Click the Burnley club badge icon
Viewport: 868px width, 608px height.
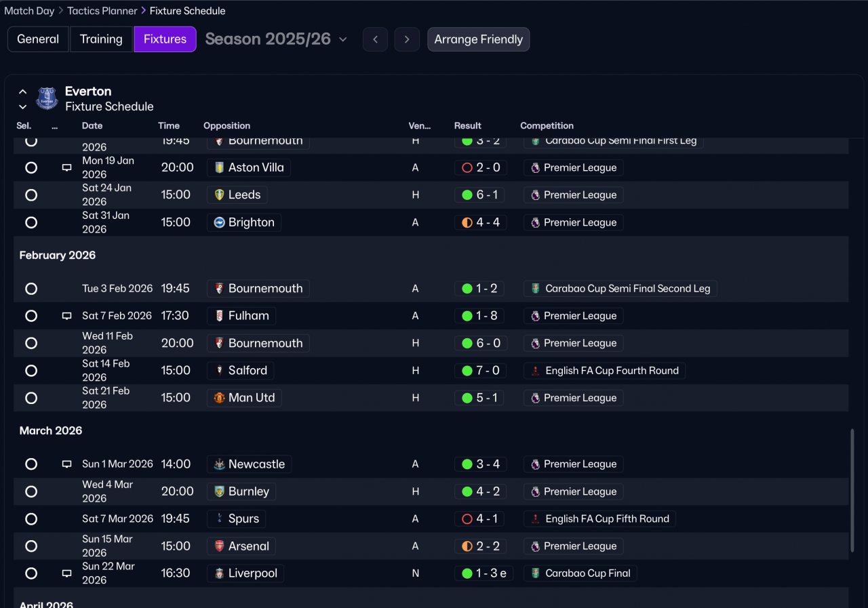click(219, 491)
